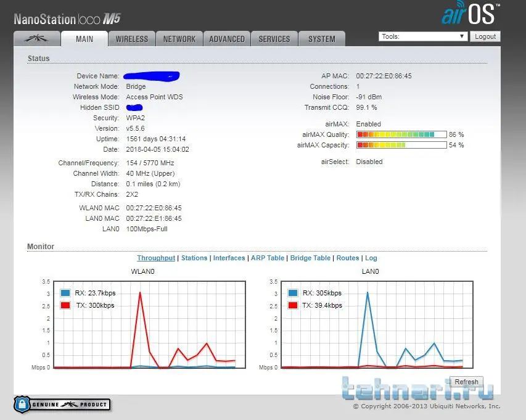Viewport: 526px width, 420px height.
Task: Click the airMAX Capacity bar
Action: point(401,145)
